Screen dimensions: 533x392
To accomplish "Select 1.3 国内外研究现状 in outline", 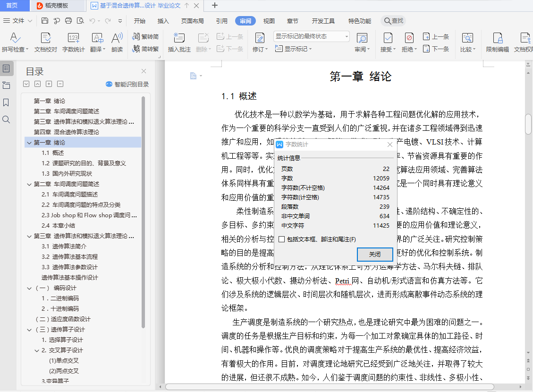I will tap(67, 174).
